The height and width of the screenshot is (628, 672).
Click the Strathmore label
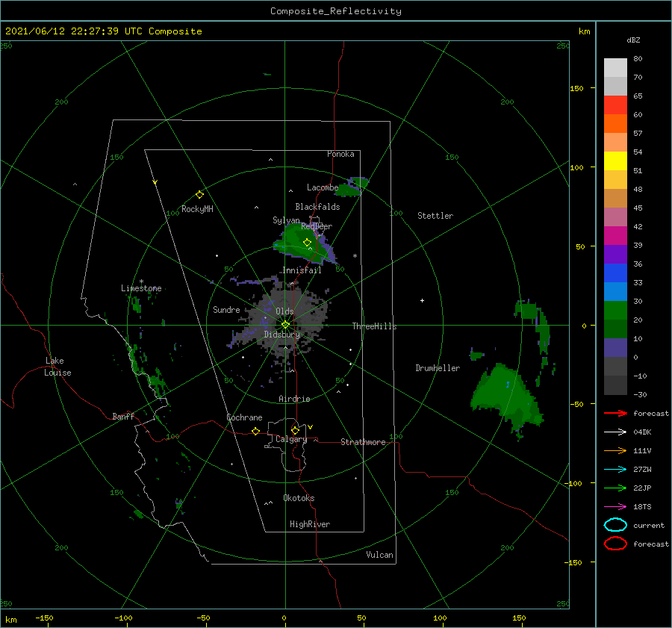click(x=363, y=442)
